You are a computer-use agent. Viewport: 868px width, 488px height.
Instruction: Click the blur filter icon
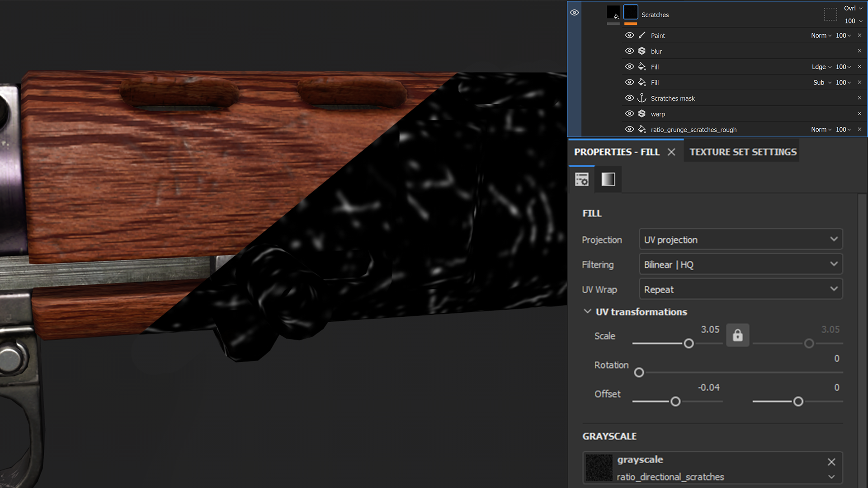642,51
